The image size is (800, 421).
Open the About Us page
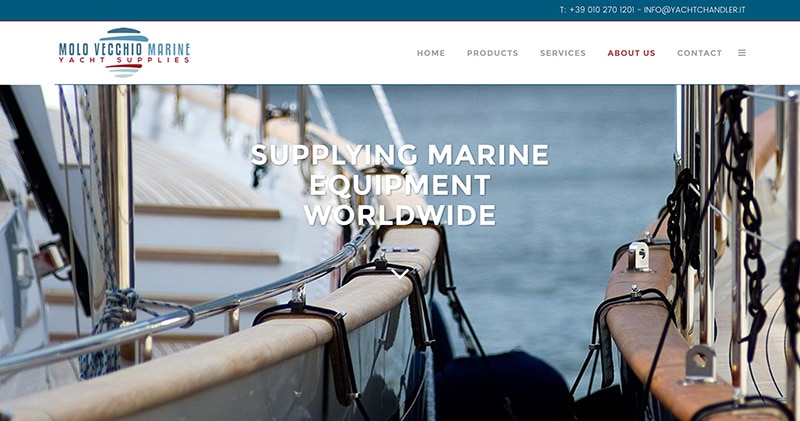(631, 53)
